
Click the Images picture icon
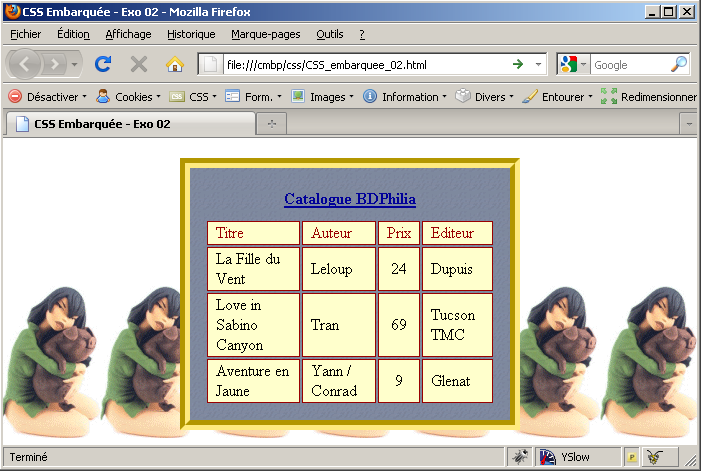(298, 96)
